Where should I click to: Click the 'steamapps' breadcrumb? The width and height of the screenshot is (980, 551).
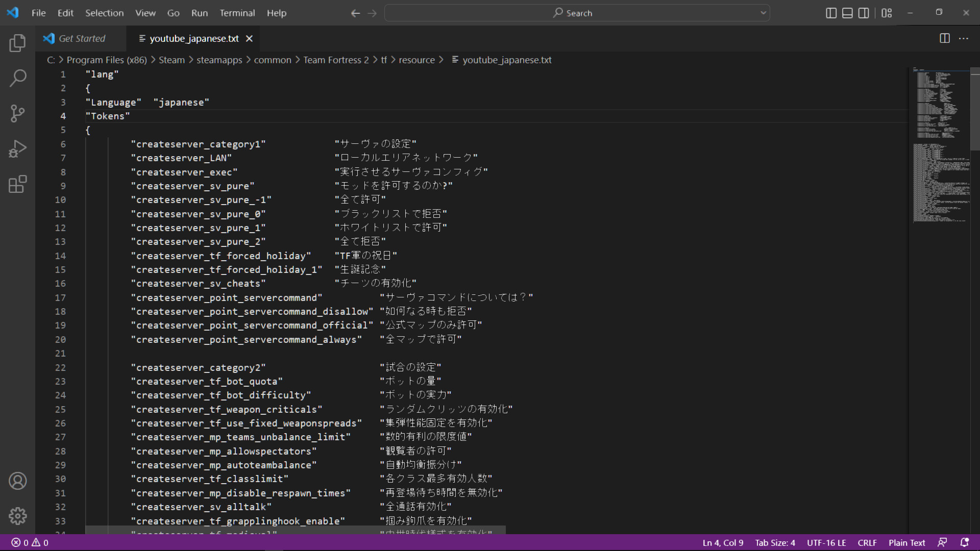(219, 60)
